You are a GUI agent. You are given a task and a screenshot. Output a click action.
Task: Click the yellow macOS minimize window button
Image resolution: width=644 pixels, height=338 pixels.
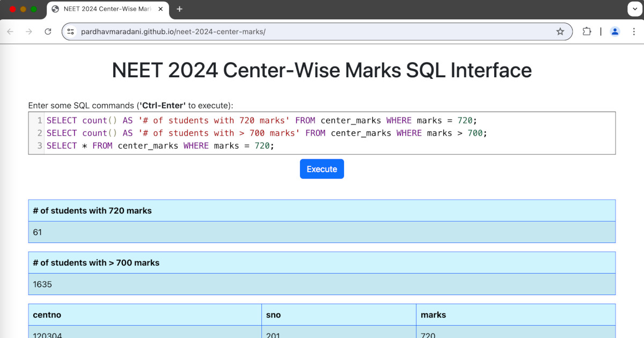click(23, 9)
